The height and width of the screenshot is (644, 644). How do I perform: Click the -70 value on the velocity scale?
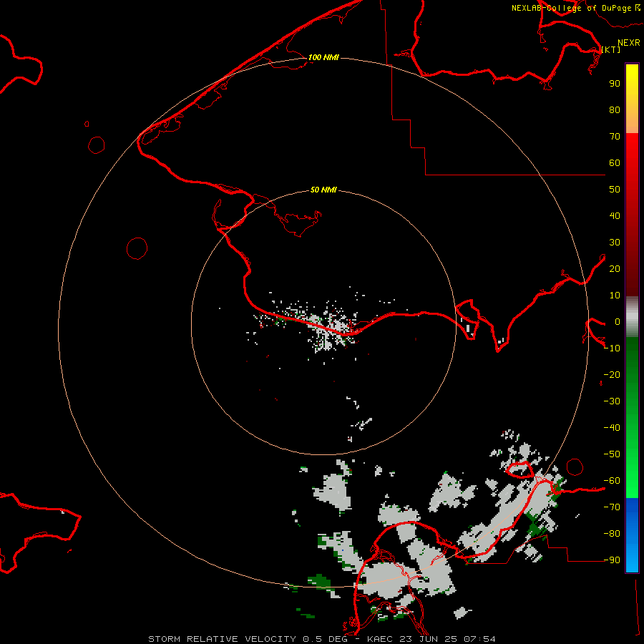612,507
